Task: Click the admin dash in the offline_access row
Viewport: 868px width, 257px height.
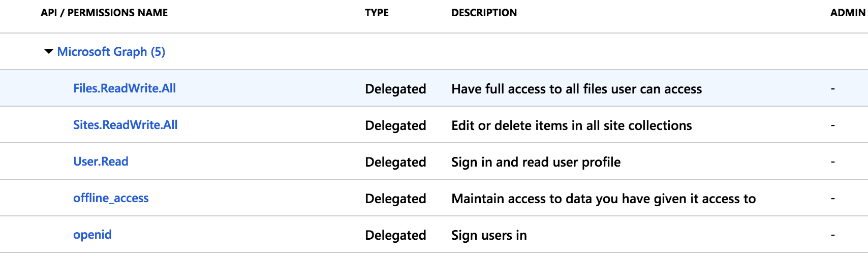Action: coord(832,199)
